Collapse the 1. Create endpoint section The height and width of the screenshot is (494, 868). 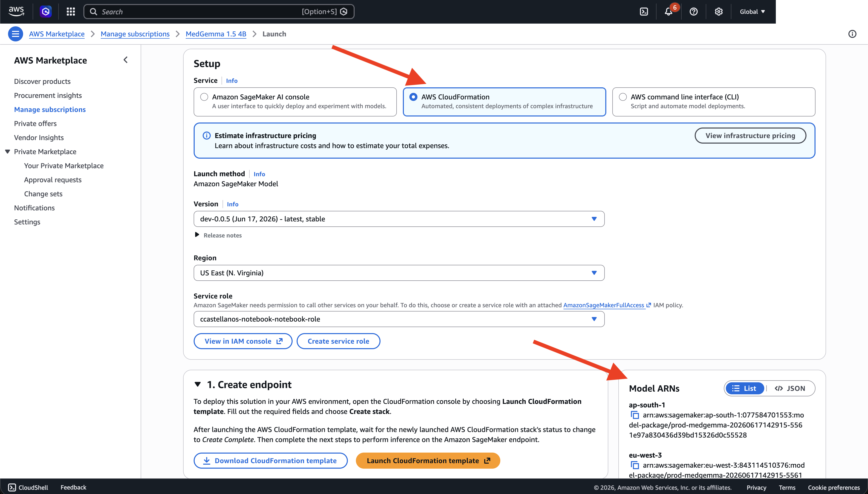198,384
